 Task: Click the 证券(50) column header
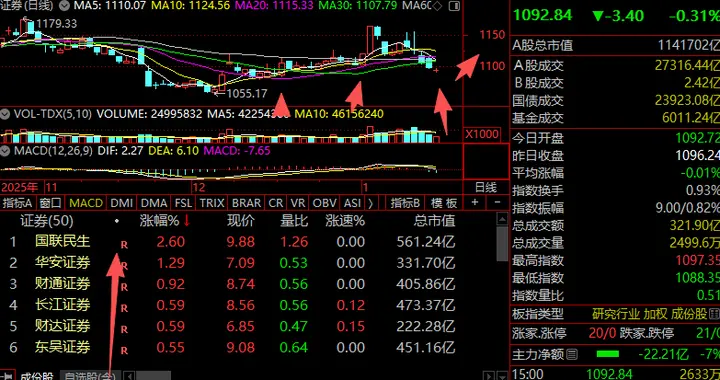(x=47, y=221)
